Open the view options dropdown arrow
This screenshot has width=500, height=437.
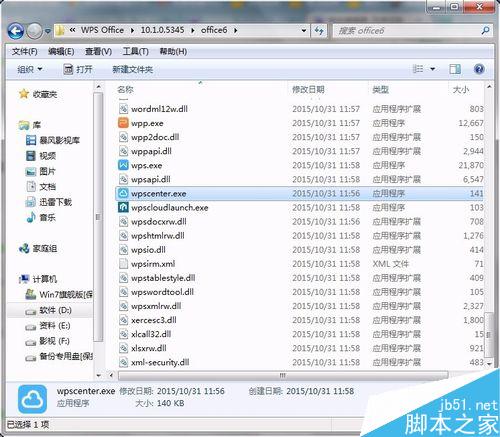(433, 69)
